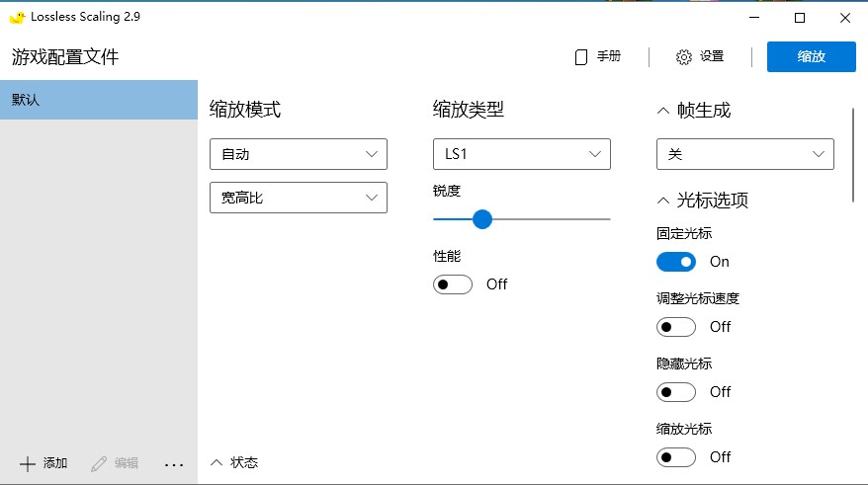Click the 添加 plus icon
The height and width of the screenshot is (485, 868).
pyautogui.click(x=28, y=463)
